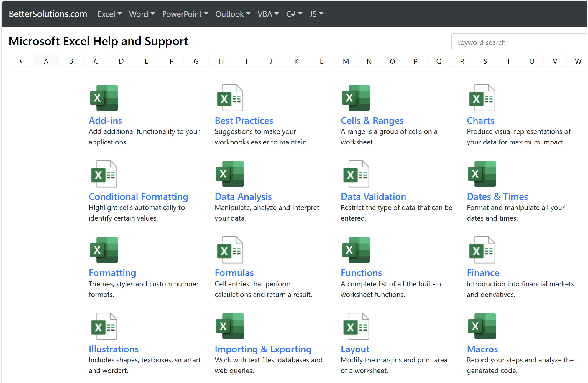The height and width of the screenshot is (383, 588).
Task: Focus the keyword search field
Action: click(x=520, y=42)
